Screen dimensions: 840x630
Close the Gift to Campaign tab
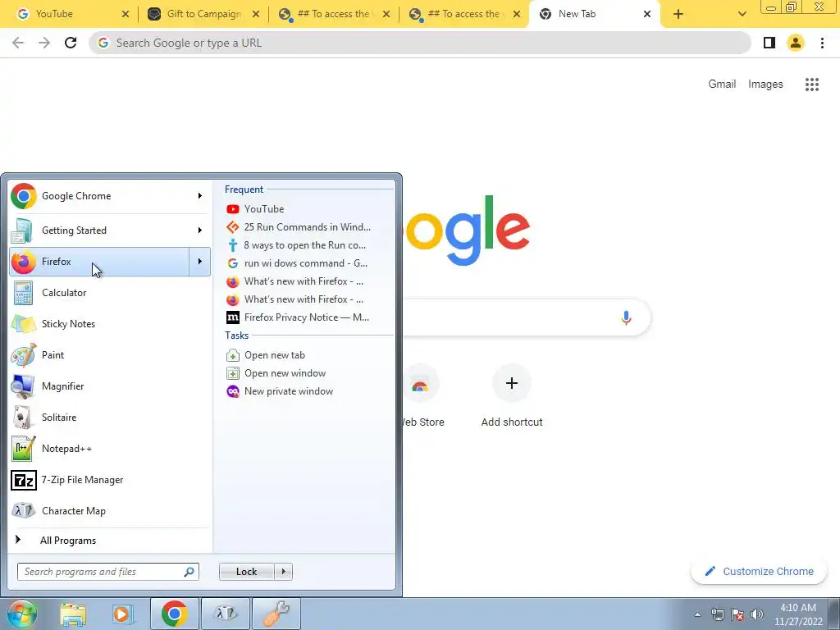tap(256, 14)
